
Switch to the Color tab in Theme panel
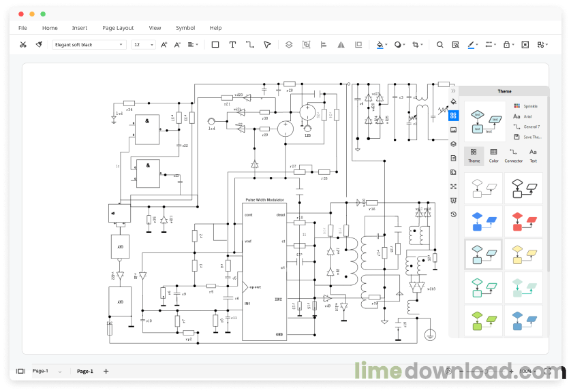(x=494, y=156)
